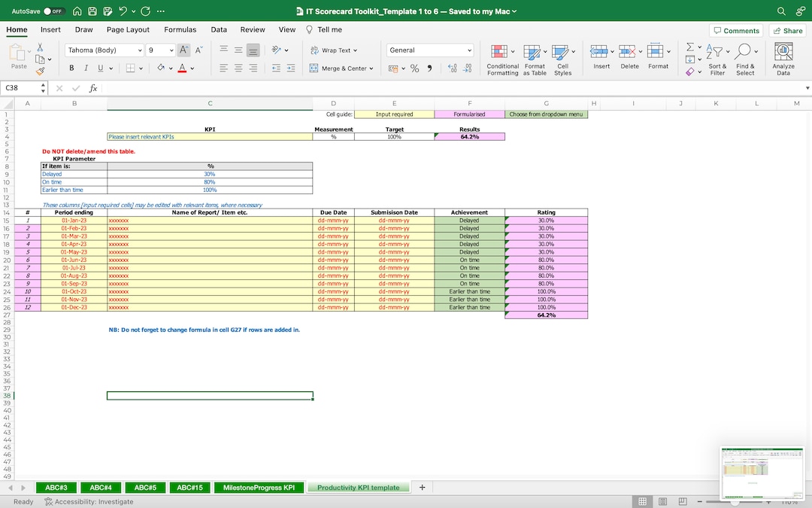Open the Number Format dropdown showing General

point(429,50)
